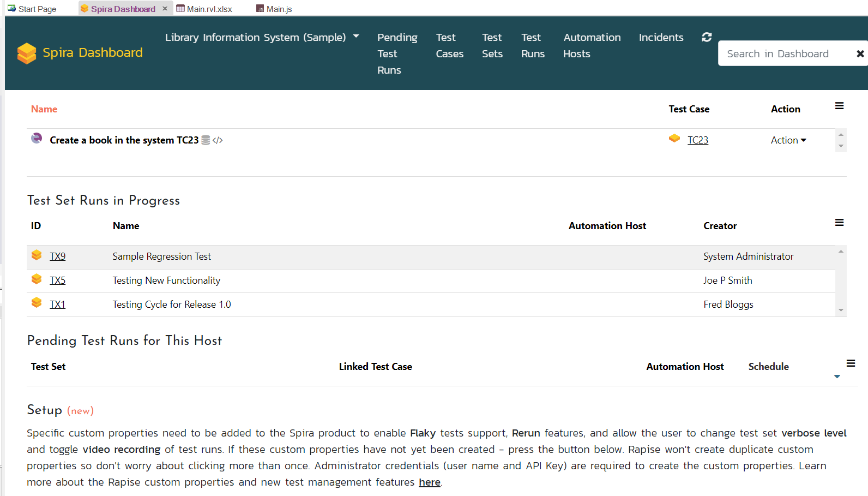
Task: Click the Spira Dashboard logo icon
Action: (26, 53)
